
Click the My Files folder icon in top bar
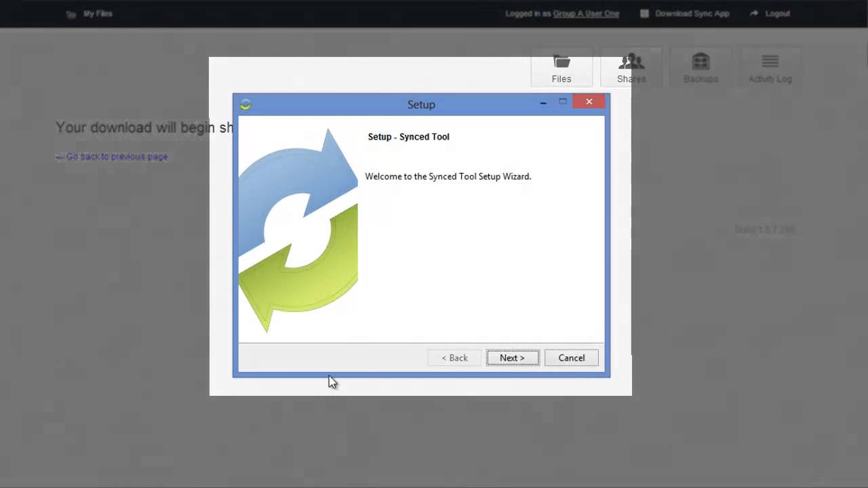click(x=71, y=14)
